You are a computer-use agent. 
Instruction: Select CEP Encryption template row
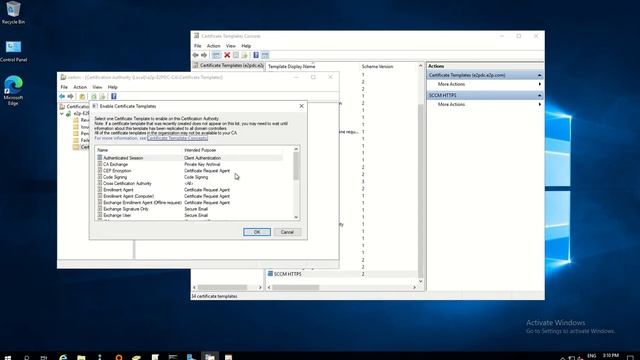(x=190, y=171)
